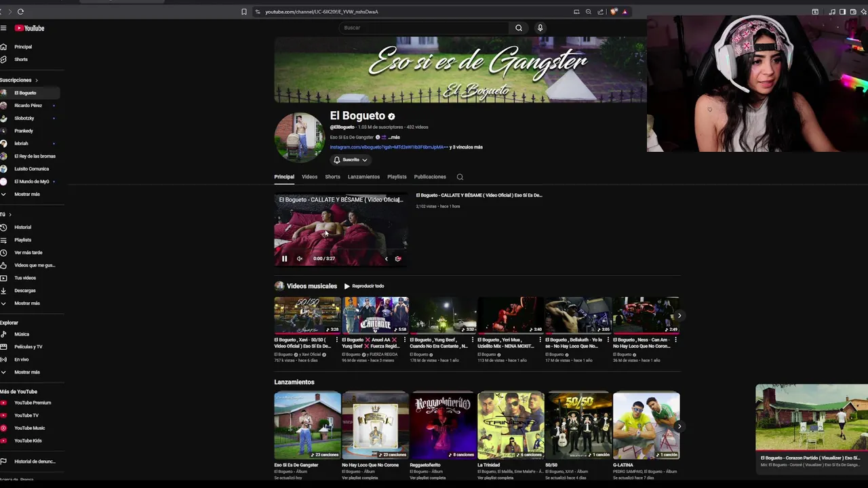The width and height of the screenshot is (868, 488).
Task: Click the Buscar search field
Action: point(424,28)
